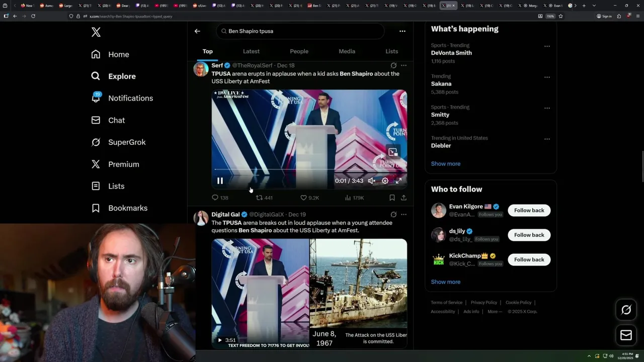Image resolution: width=644 pixels, height=362 pixels.
Task: Open @DigitalGalX handle link
Action: [266, 215]
